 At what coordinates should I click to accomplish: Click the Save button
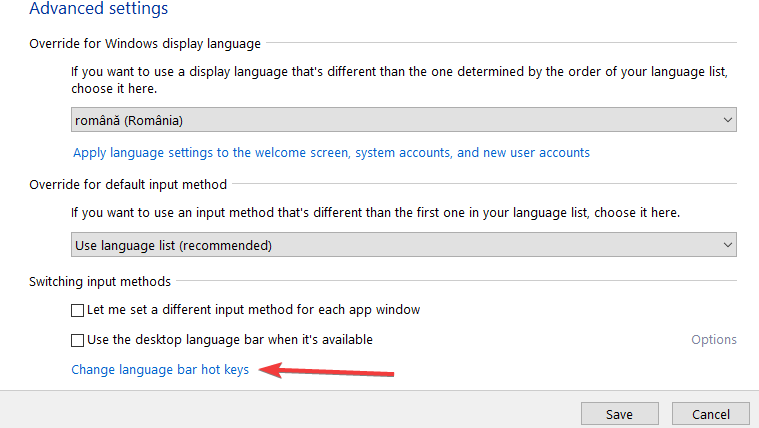pos(620,414)
